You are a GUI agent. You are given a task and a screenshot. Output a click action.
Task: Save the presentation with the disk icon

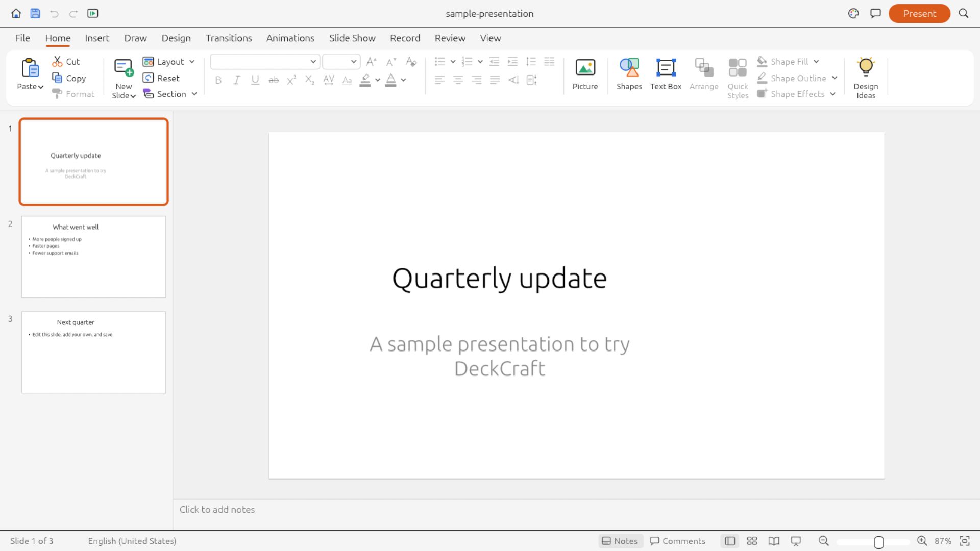pyautogui.click(x=35, y=14)
